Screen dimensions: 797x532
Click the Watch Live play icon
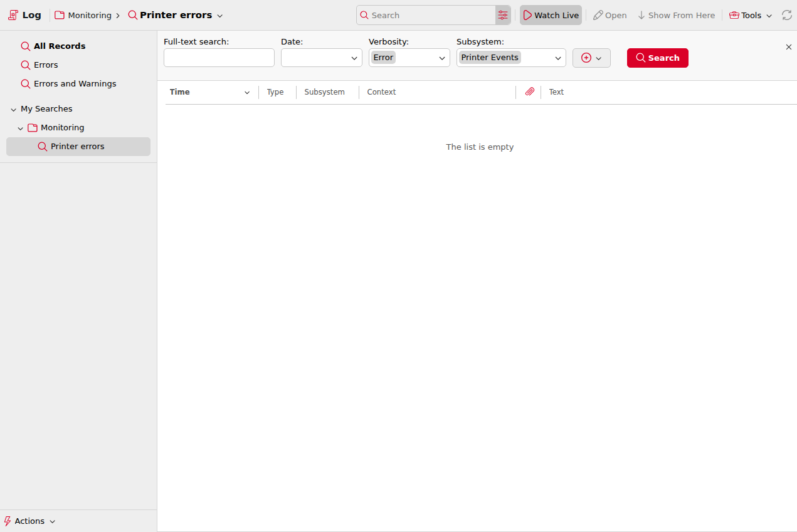click(x=527, y=15)
